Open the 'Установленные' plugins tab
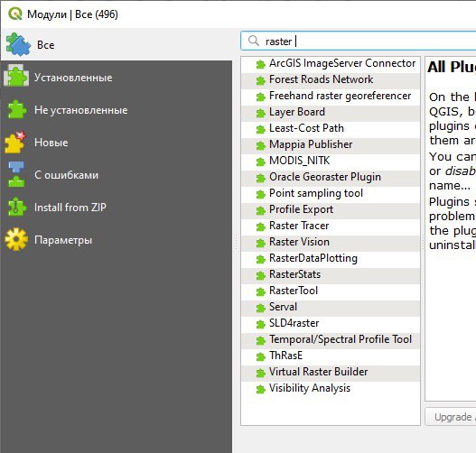 point(117,78)
